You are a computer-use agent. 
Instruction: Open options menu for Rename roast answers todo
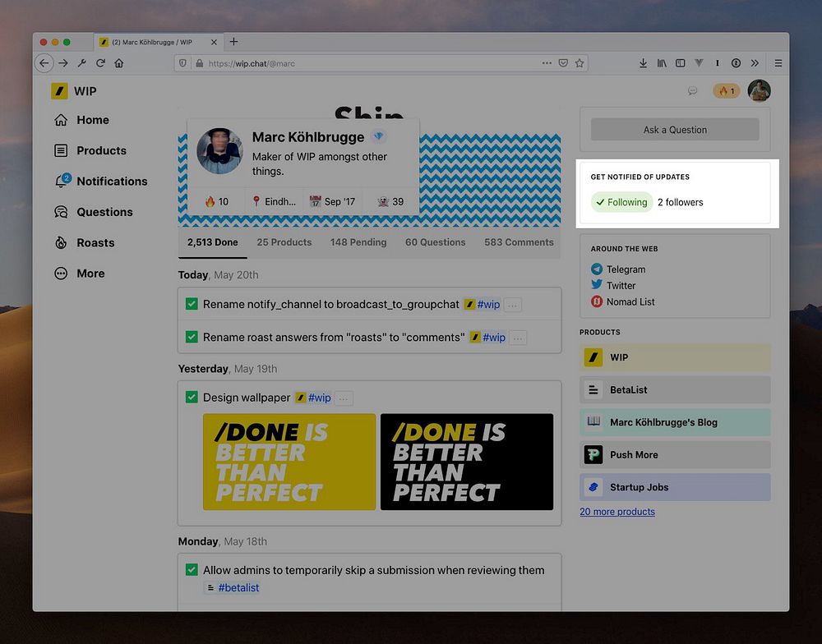(x=518, y=338)
